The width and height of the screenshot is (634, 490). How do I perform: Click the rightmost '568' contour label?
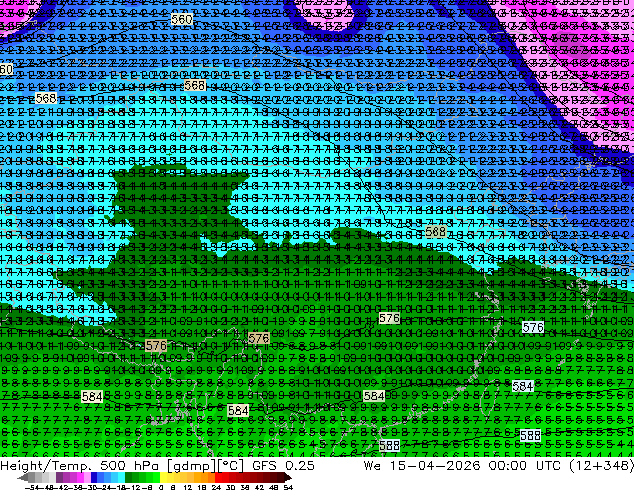click(x=435, y=232)
